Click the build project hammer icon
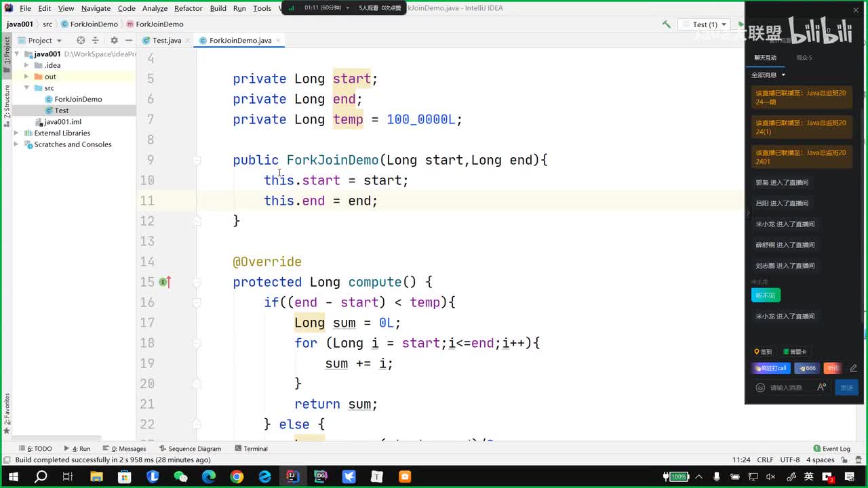The height and width of the screenshot is (488, 868). tap(667, 24)
